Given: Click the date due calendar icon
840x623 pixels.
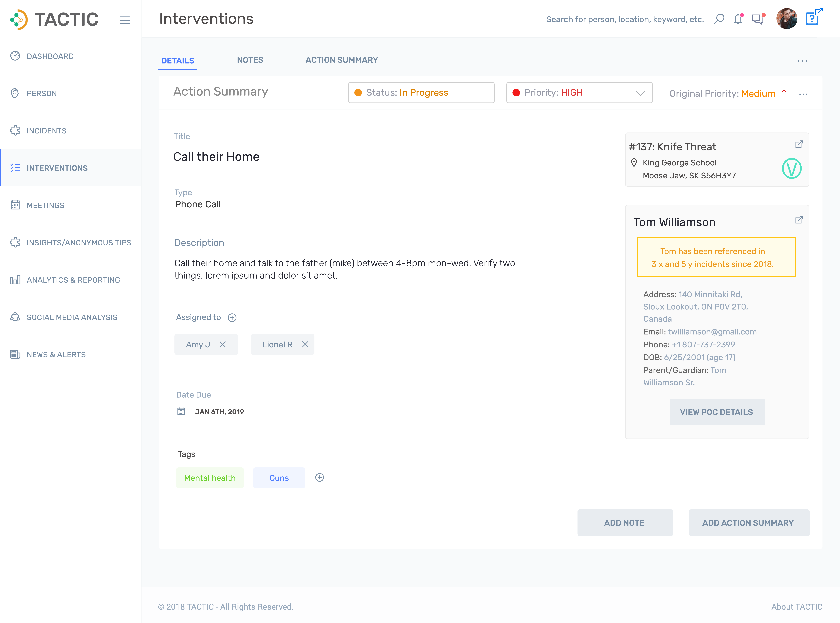Looking at the screenshot, I should (x=181, y=411).
